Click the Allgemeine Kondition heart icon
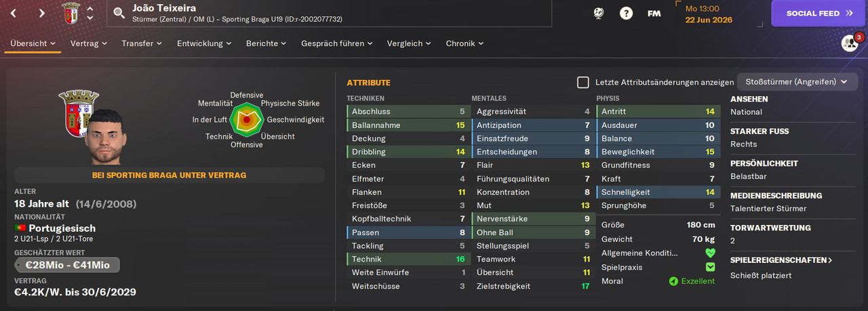Screen dimensions: 868x311 [x=710, y=253]
